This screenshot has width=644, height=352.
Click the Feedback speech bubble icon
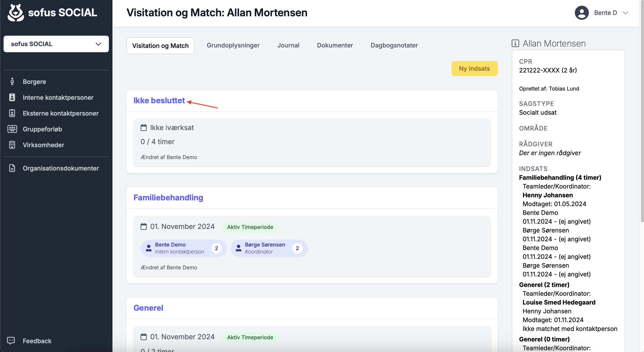point(11,341)
